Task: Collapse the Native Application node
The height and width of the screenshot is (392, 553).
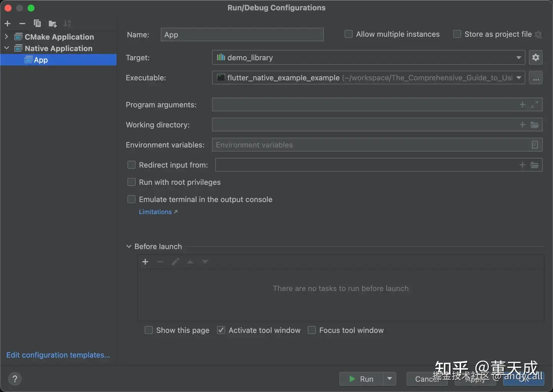Action: [7, 48]
